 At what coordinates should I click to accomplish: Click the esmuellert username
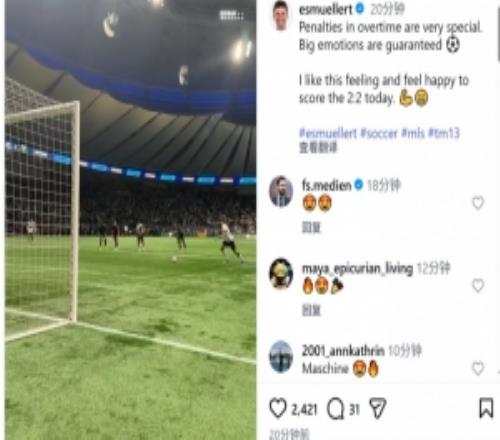click(x=326, y=9)
